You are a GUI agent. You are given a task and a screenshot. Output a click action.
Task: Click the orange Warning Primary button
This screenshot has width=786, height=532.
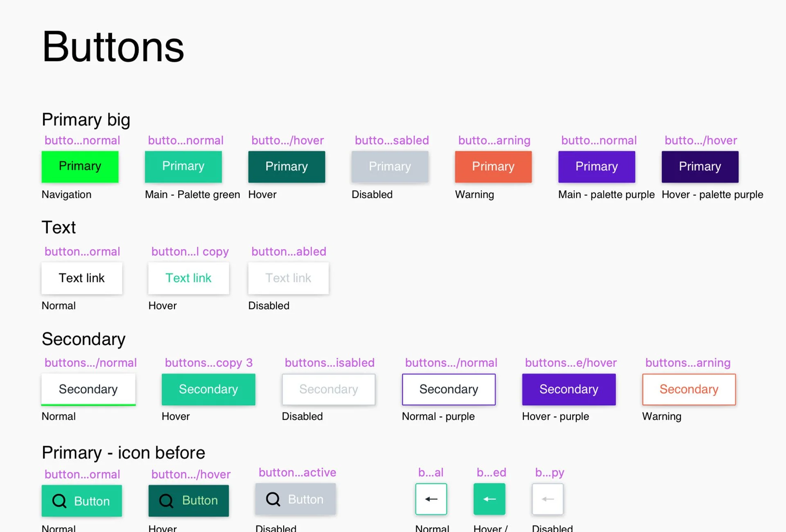pos(493,167)
